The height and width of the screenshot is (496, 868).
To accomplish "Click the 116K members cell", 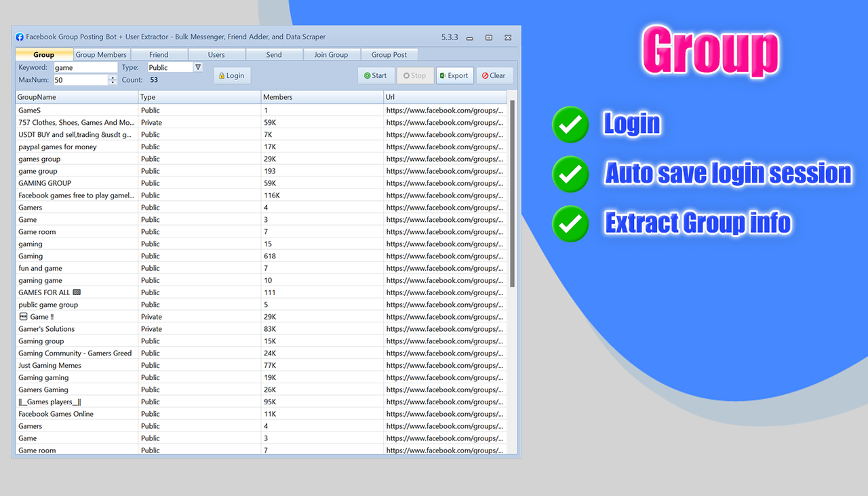I will pyautogui.click(x=322, y=195).
